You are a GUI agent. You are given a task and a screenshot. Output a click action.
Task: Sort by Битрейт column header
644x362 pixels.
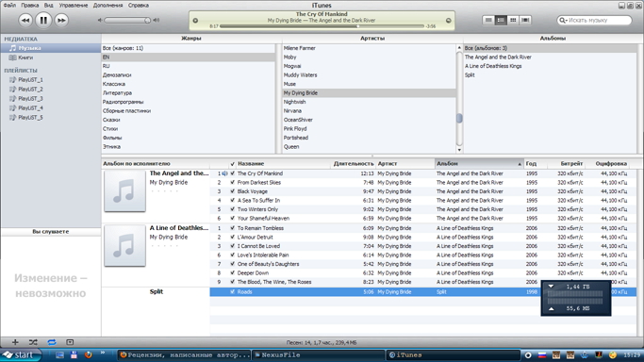(566, 164)
